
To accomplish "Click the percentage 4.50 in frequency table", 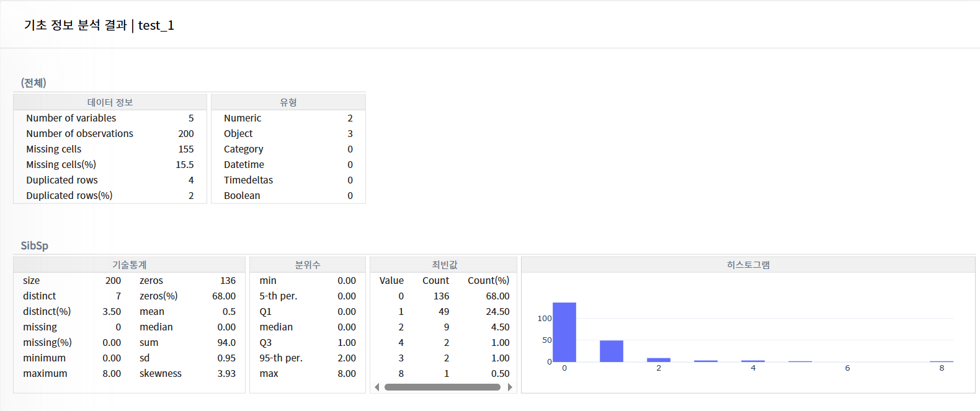I will pos(500,327).
